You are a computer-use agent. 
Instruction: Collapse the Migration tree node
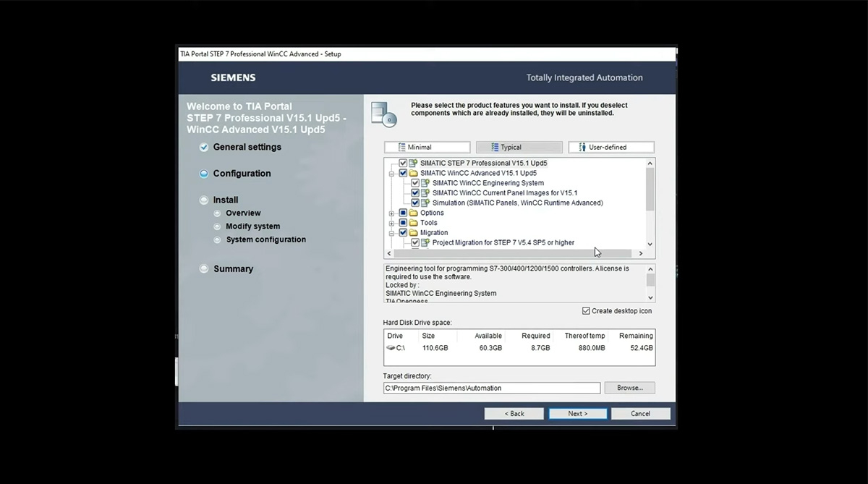[392, 233]
